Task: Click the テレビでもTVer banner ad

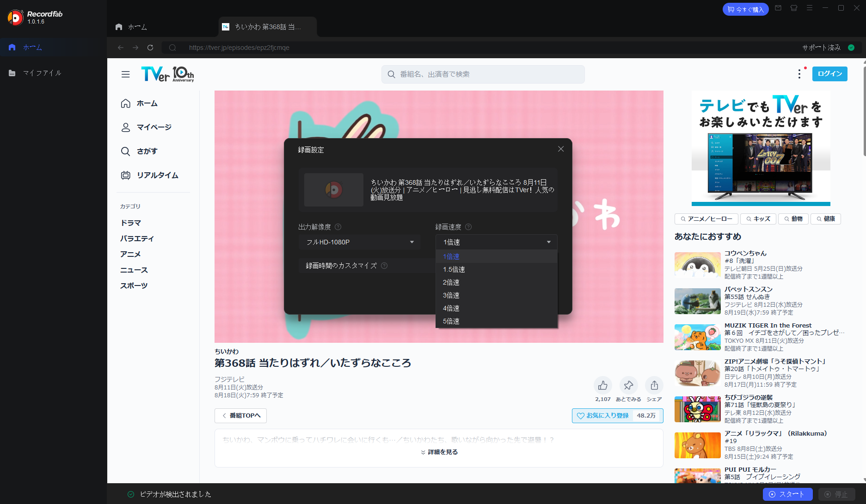Action: click(761, 148)
